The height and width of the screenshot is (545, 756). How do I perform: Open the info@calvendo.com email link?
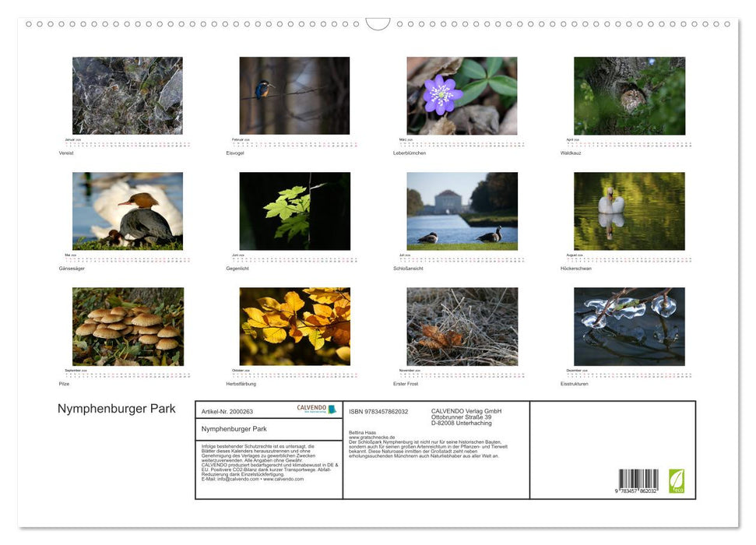click(238, 479)
